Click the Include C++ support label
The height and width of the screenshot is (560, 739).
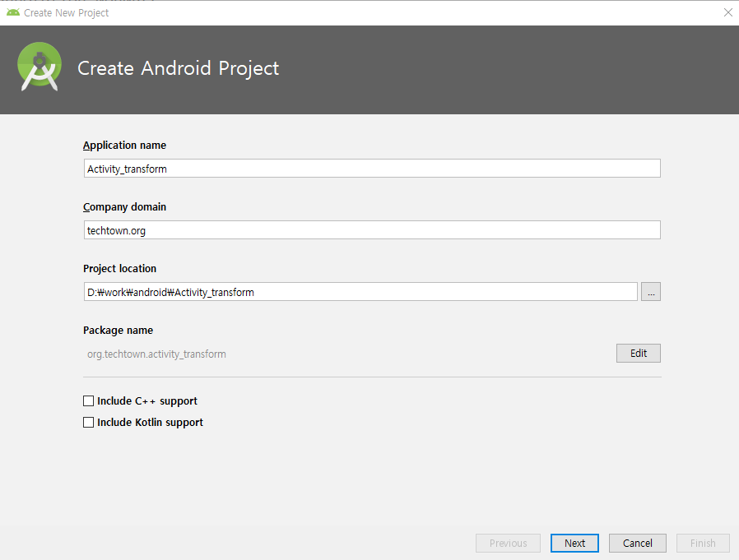pyautogui.click(x=147, y=400)
